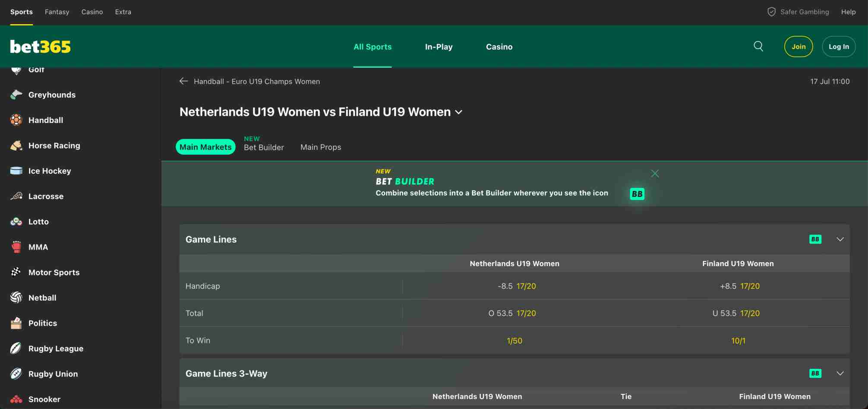This screenshot has width=868, height=409.
Task: Open Handball - Euro U19 Champs Women breadcrumb
Action: [x=257, y=81]
